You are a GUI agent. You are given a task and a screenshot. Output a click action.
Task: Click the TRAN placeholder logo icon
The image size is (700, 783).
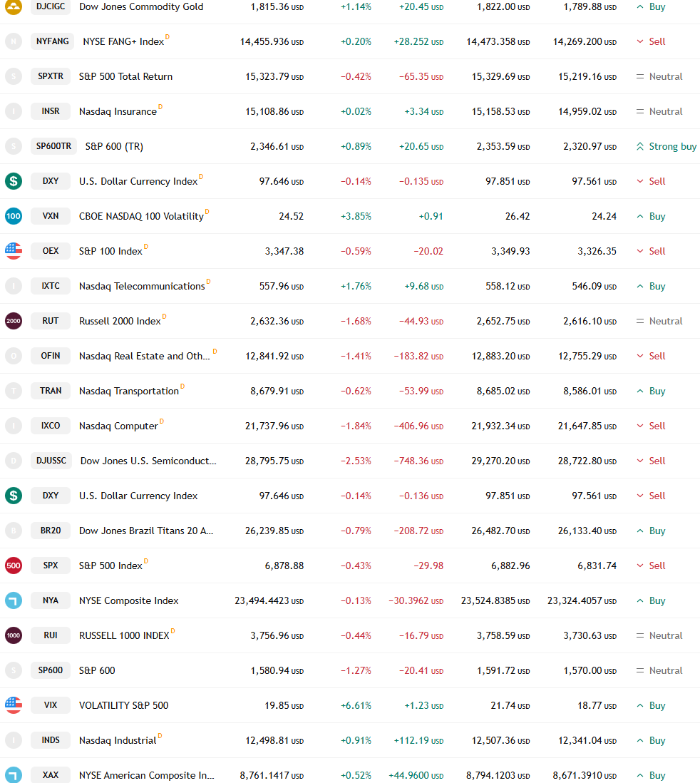tap(14, 391)
